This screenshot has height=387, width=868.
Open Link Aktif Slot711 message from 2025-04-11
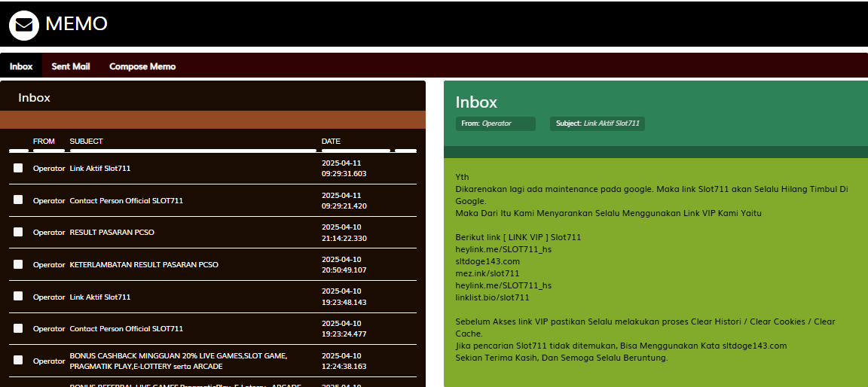[100, 168]
